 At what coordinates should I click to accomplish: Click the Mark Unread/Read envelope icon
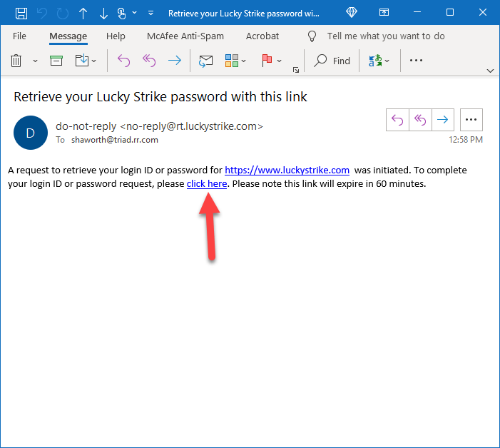coord(205,61)
